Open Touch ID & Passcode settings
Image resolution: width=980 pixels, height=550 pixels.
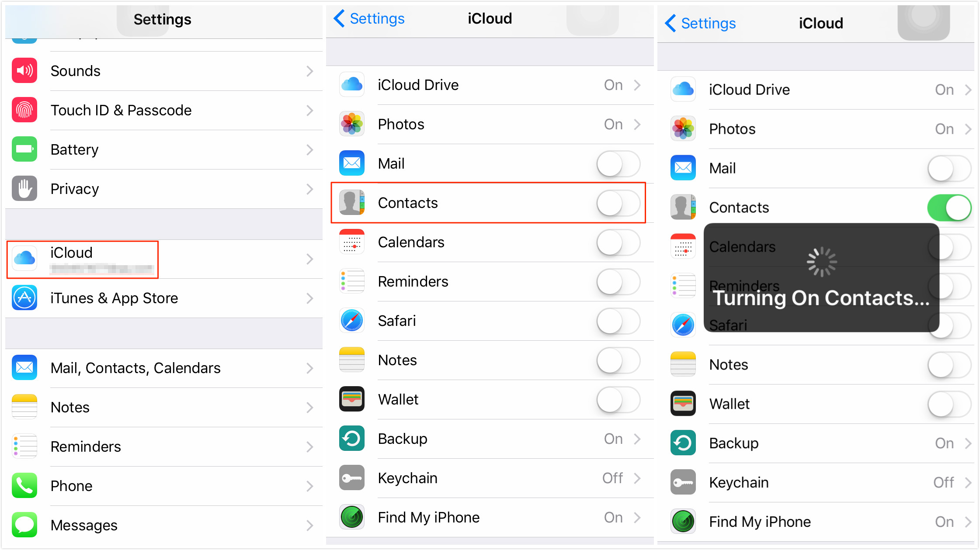point(162,110)
